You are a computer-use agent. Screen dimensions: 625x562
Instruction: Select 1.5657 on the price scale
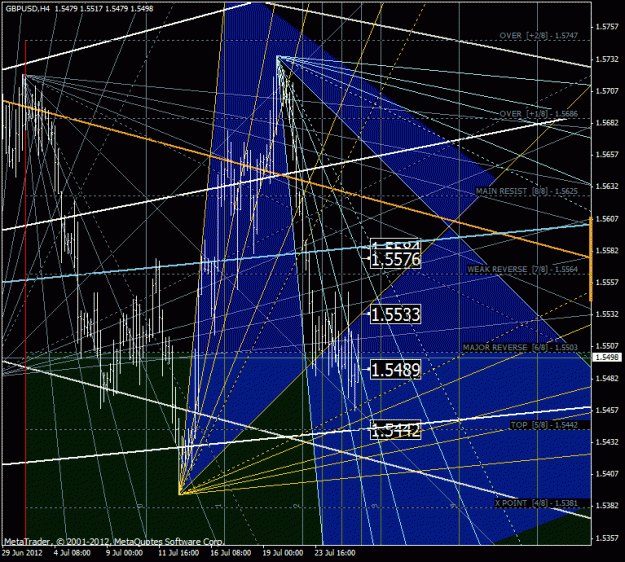[x=607, y=155]
